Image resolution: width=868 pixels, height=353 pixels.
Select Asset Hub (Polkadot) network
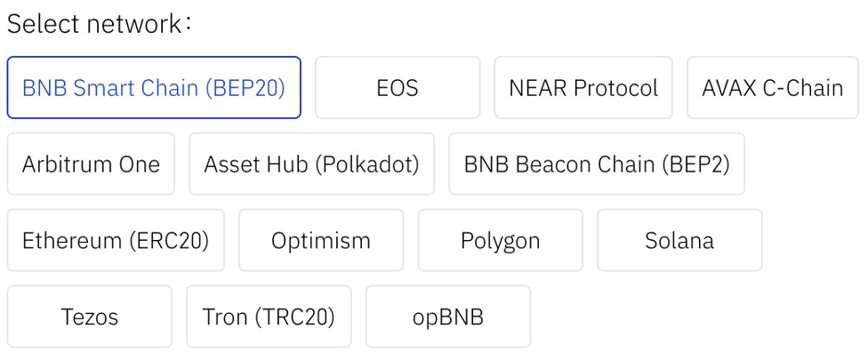(311, 164)
